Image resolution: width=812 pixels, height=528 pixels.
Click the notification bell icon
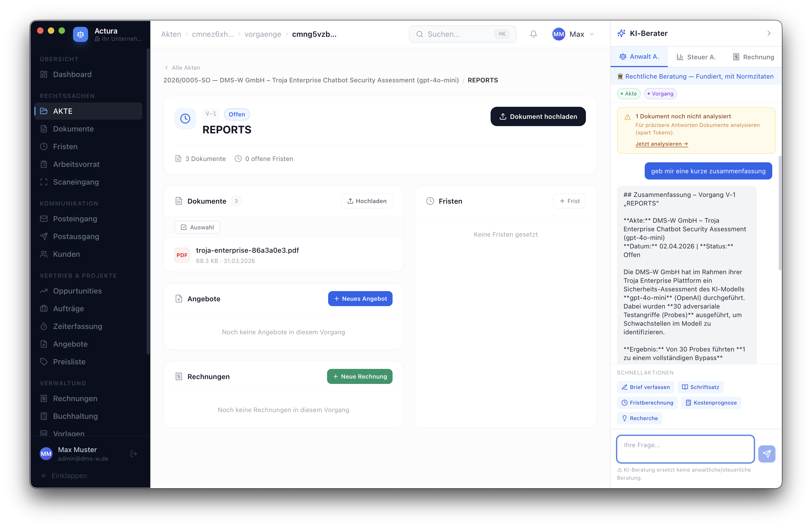tap(533, 34)
